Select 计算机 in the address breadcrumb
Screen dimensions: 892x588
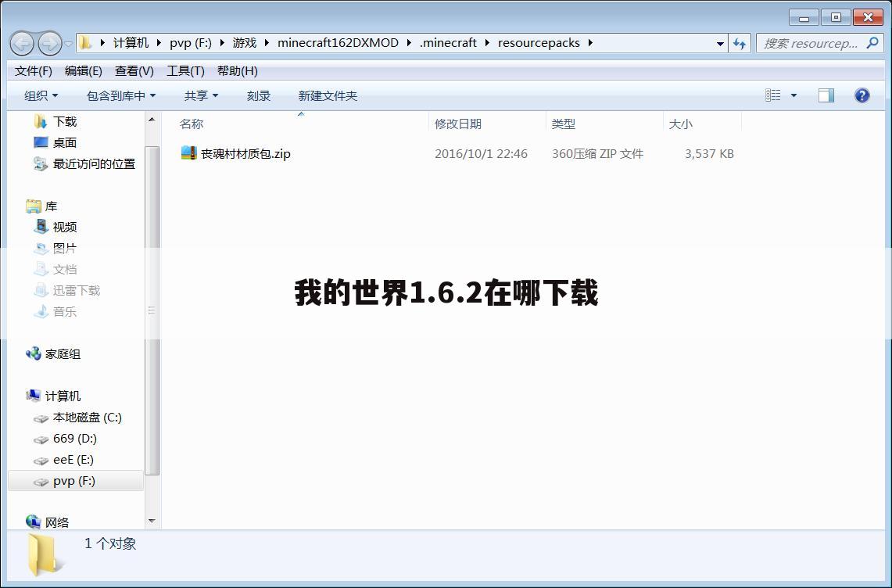tap(131, 43)
